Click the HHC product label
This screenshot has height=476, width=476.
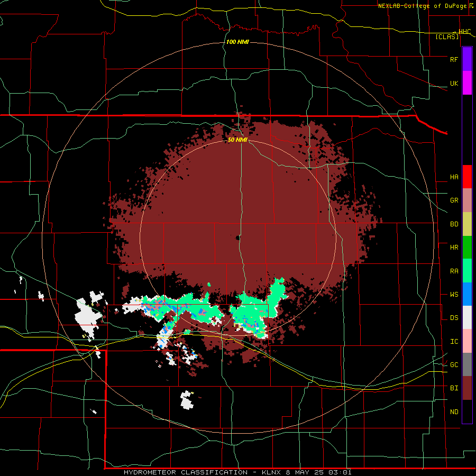click(464, 32)
